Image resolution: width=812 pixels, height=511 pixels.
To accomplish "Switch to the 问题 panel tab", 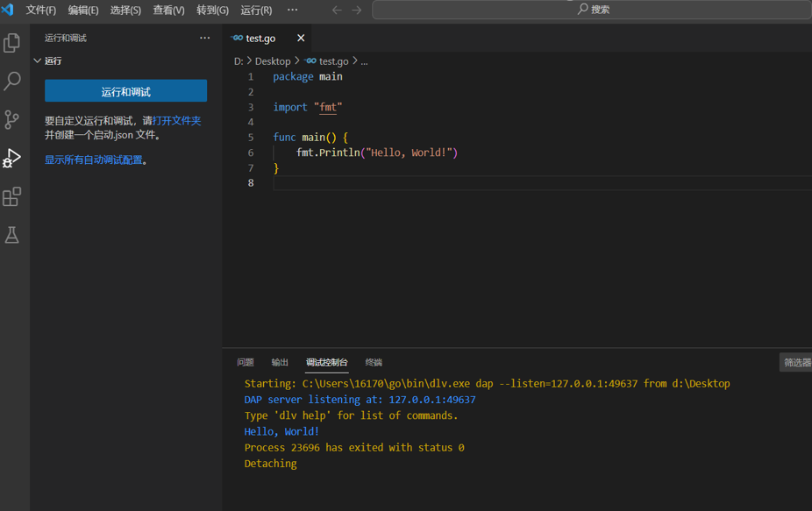I will pyautogui.click(x=246, y=363).
